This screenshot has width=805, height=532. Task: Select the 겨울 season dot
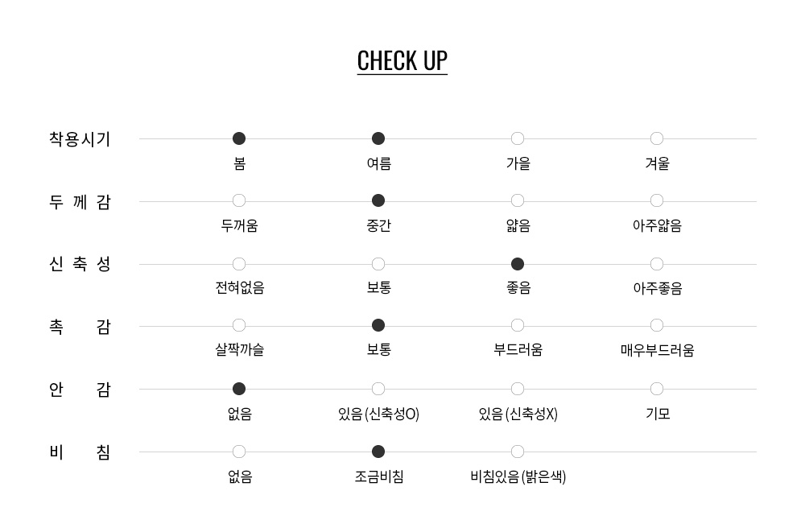tap(657, 138)
